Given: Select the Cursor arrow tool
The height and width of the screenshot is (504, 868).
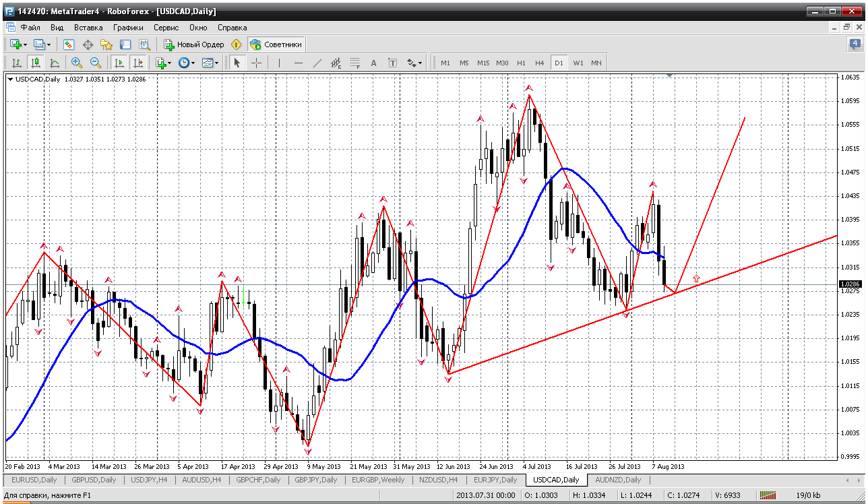Looking at the screenshot, I should click(x=237, y=63).
